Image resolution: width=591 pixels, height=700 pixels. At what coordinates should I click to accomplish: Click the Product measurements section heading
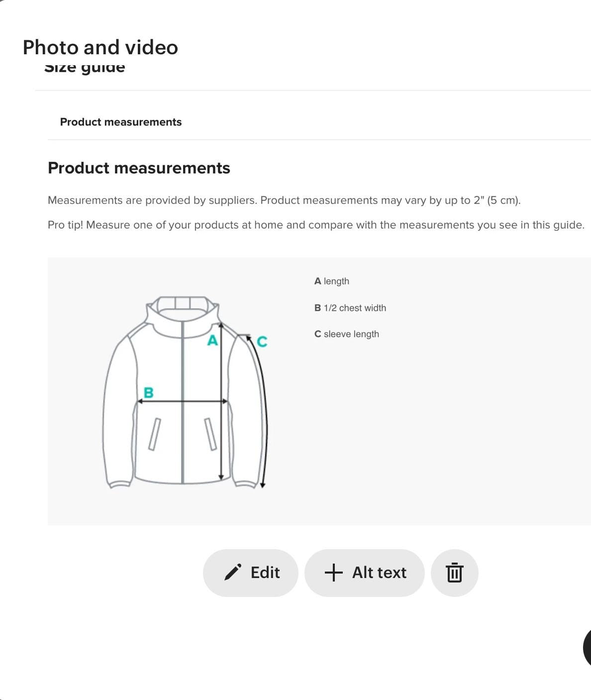coord(139,168)
